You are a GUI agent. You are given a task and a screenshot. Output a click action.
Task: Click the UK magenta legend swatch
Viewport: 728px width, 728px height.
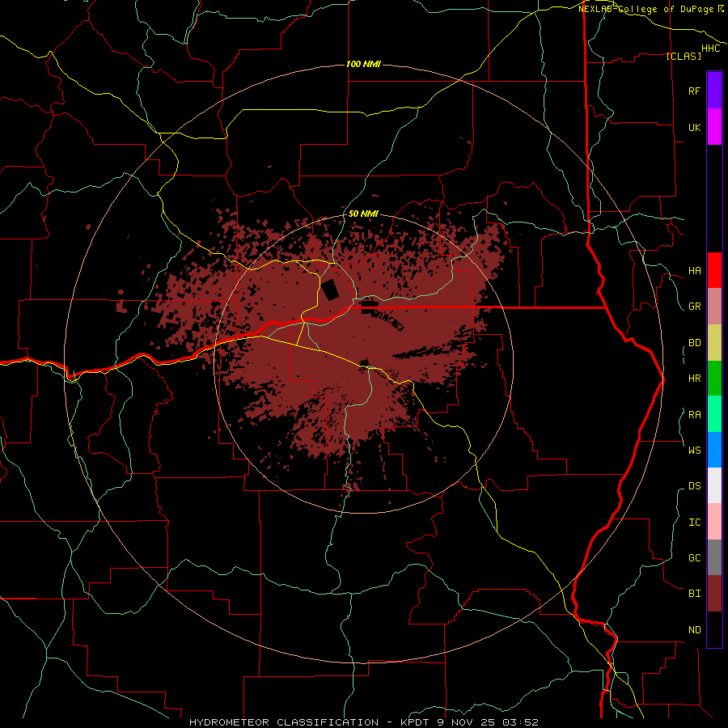click(x=714, y=127)
